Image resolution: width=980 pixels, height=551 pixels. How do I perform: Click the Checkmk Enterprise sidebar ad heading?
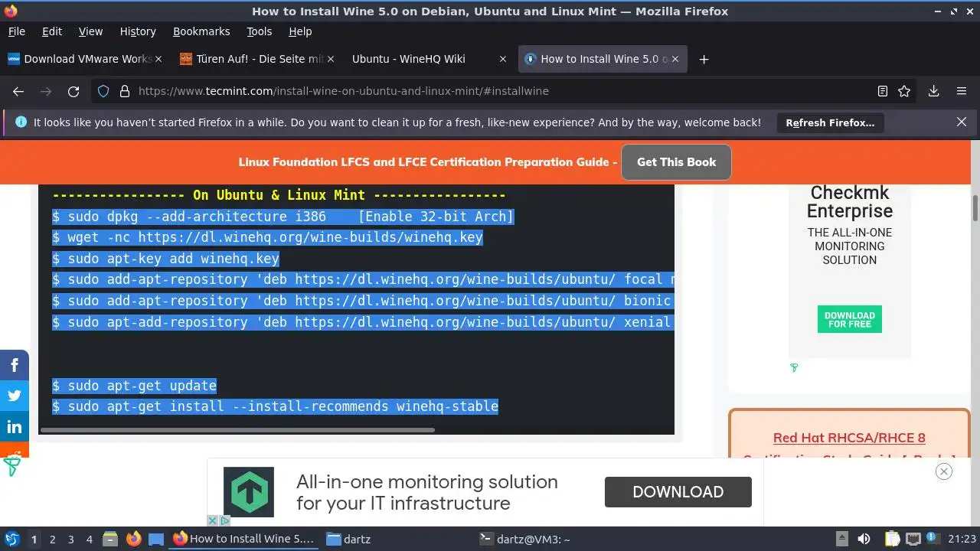click(x=850, y=202)
